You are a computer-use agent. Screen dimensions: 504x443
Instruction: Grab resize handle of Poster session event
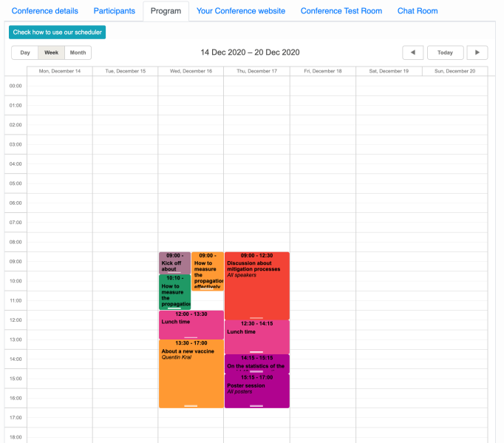(x=256, y=406)
